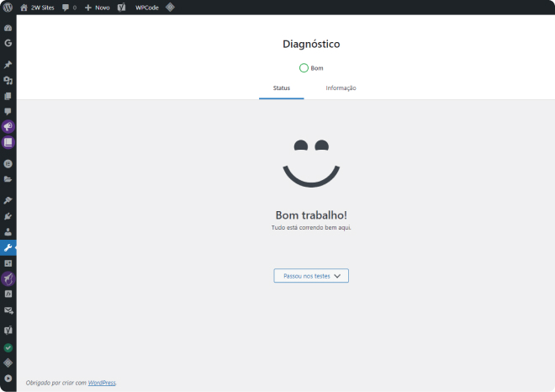Open the Elementor circle icon in sidebar
Image resolution: width=555 pixels, height=392 pixels.
click(x=8, y=163)
